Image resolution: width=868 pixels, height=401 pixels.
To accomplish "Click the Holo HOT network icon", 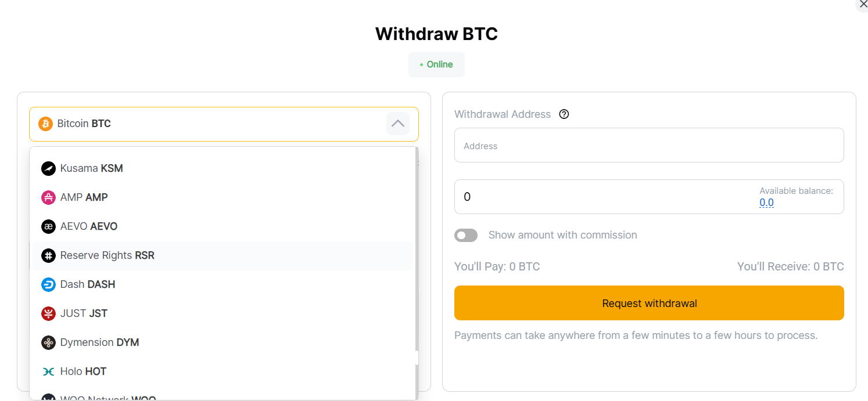I will [49, 371].
